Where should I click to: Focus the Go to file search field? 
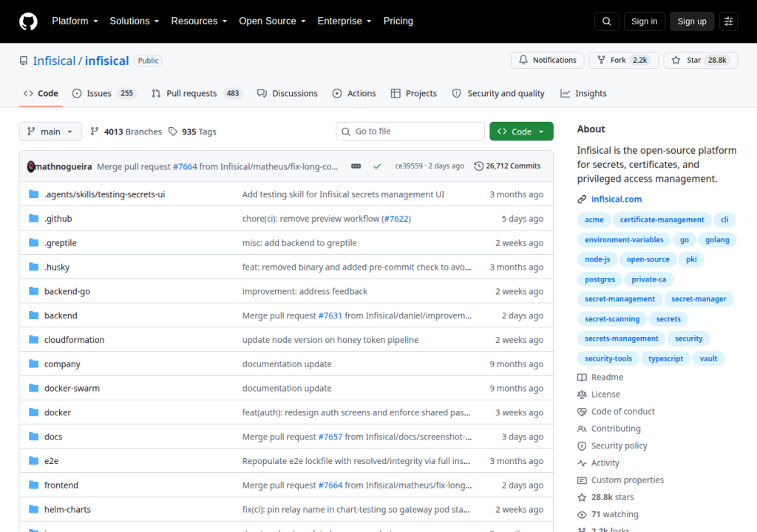click(410, 132)
